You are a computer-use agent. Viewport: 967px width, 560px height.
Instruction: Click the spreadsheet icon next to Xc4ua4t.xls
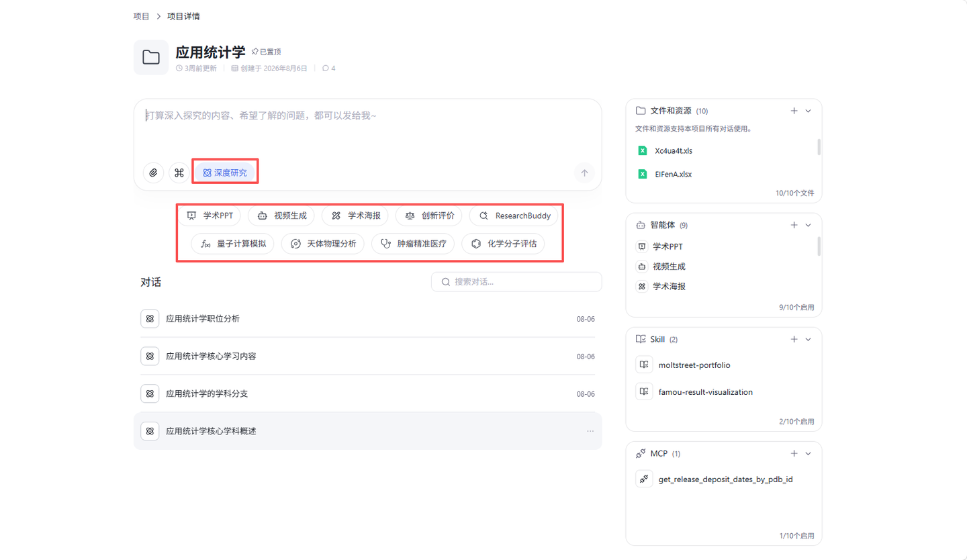click(642, 150)
